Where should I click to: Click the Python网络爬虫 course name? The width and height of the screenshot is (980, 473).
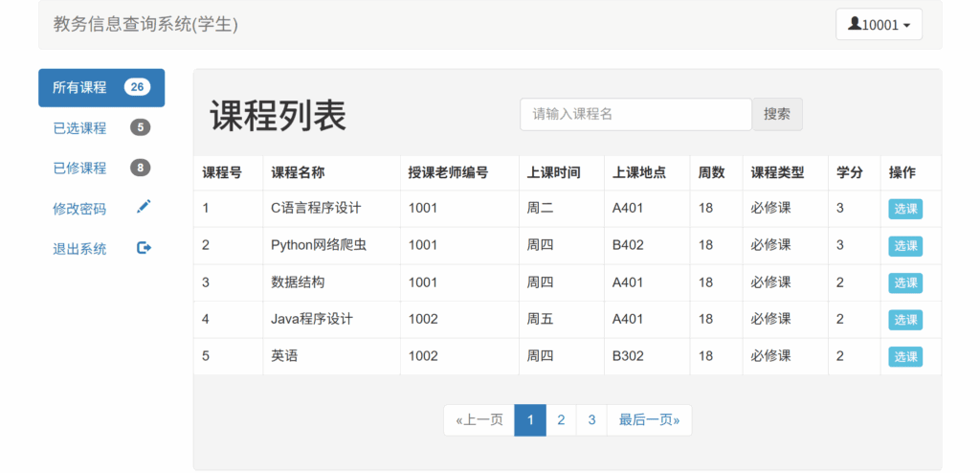tap(318, 244)
